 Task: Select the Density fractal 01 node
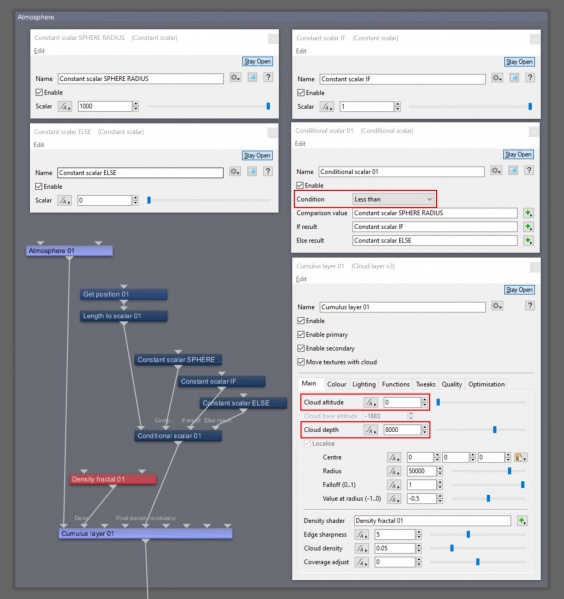[113, 479]
